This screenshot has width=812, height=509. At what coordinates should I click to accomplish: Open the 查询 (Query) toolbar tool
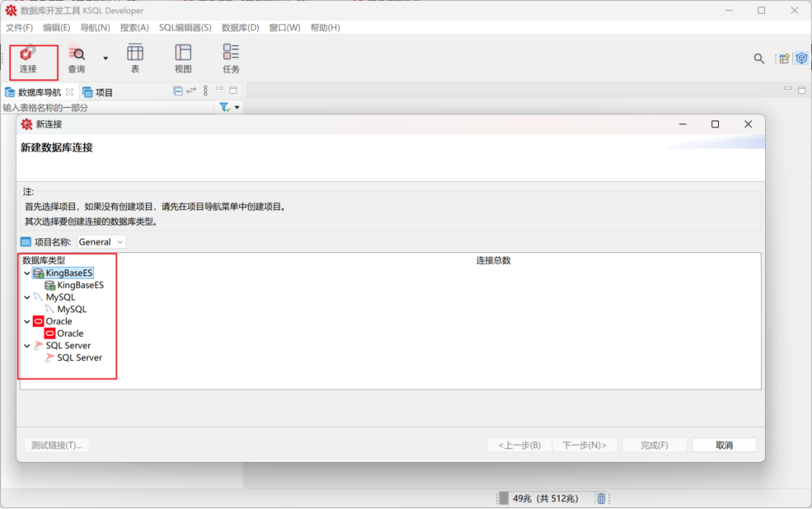[x=76, y=59]
